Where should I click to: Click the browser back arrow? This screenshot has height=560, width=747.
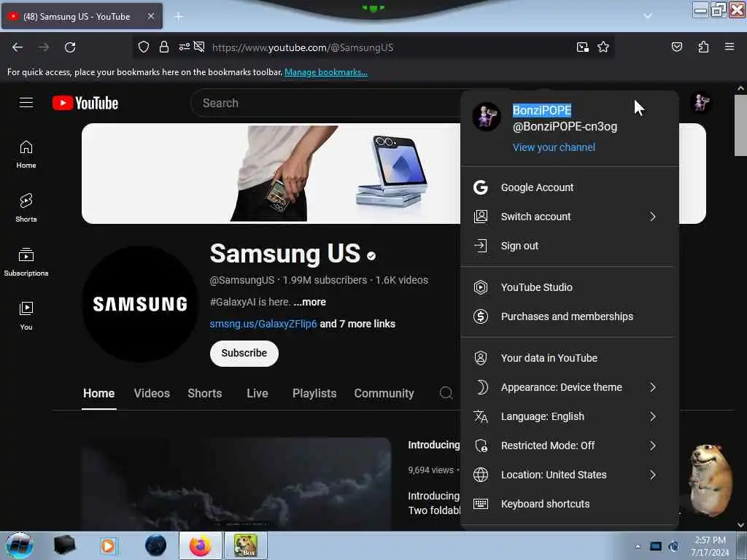[18, 47]
